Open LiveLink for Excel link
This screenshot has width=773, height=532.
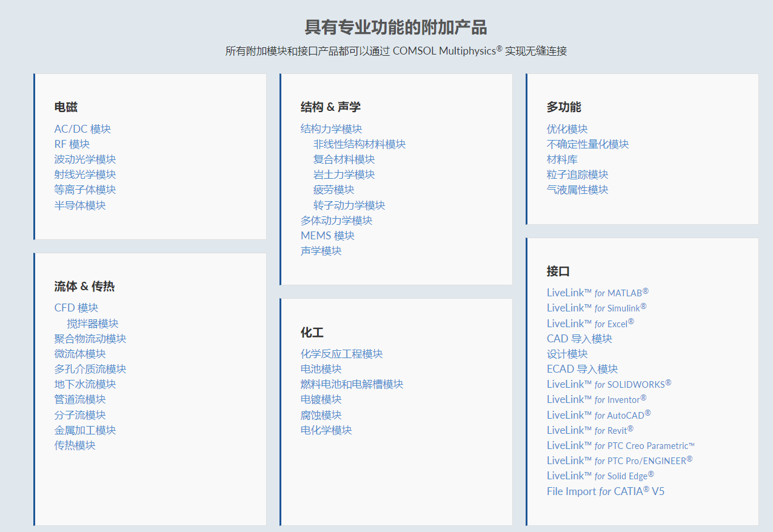click(591, 324)
